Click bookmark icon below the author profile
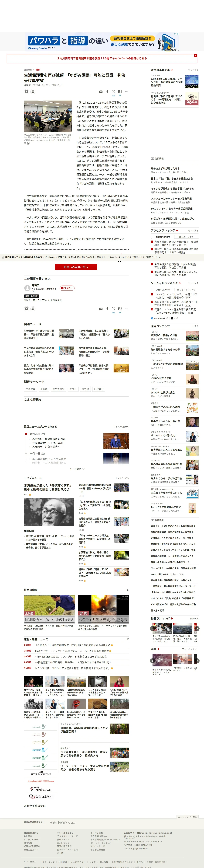 (x=26, y=309)
